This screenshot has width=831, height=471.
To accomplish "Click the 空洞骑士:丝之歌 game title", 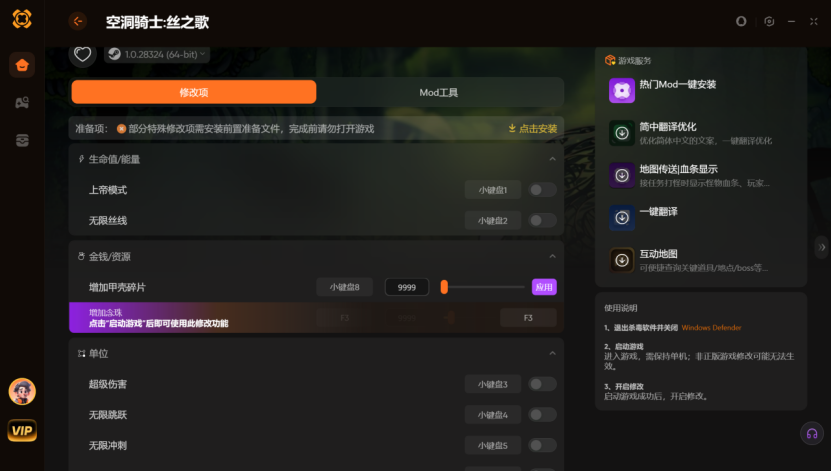I will (157, 22).
